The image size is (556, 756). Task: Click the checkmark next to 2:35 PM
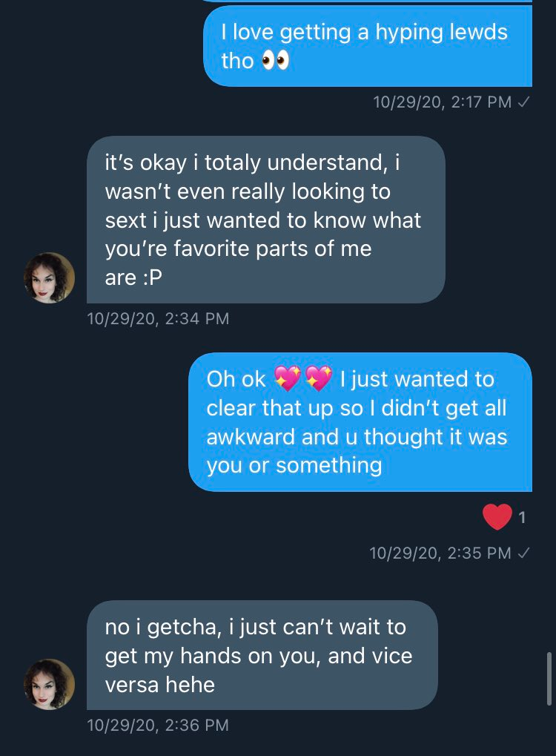(523, 553)
